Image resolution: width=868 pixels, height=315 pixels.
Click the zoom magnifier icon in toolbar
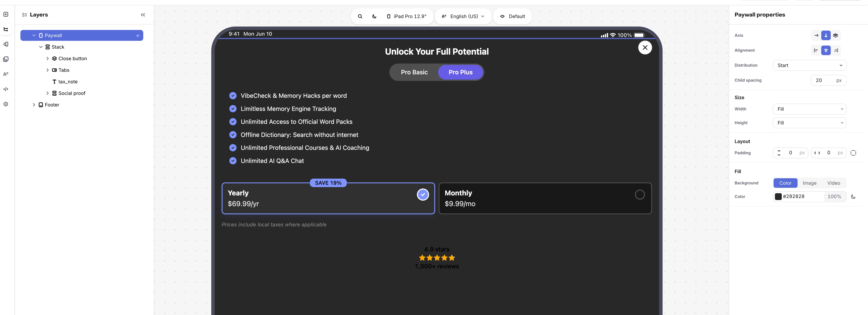pyautogui.click(x=360, y=16)
